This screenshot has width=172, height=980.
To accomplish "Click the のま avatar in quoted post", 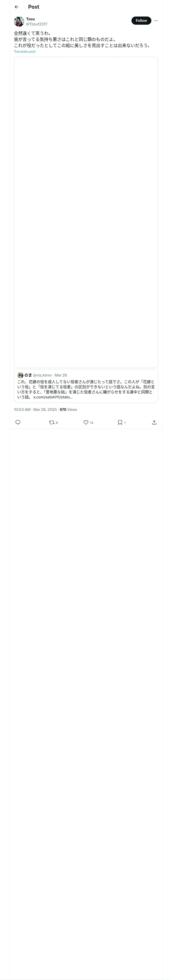I will tap(20, 375).
